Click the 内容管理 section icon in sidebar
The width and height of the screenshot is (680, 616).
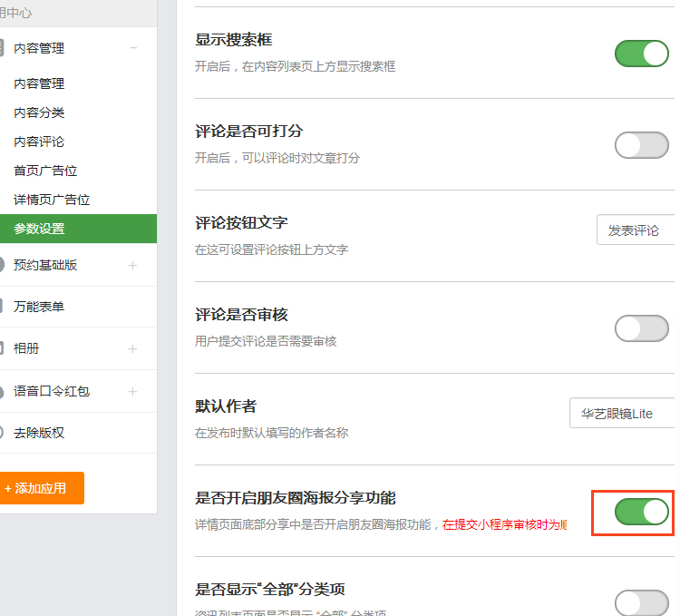click(x=3, y=48)
